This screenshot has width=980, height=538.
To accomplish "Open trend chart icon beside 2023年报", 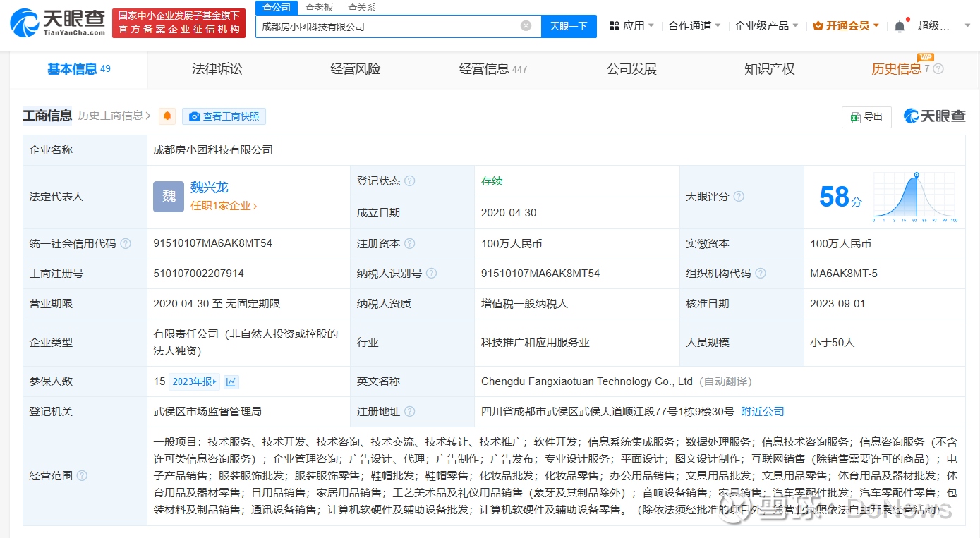I will click(231, 381).
